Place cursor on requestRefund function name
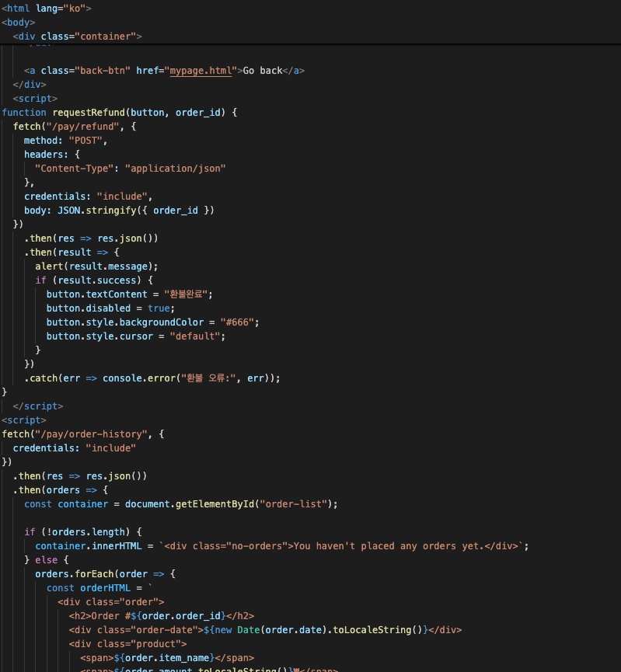621x672 pixels. point(85,113)
